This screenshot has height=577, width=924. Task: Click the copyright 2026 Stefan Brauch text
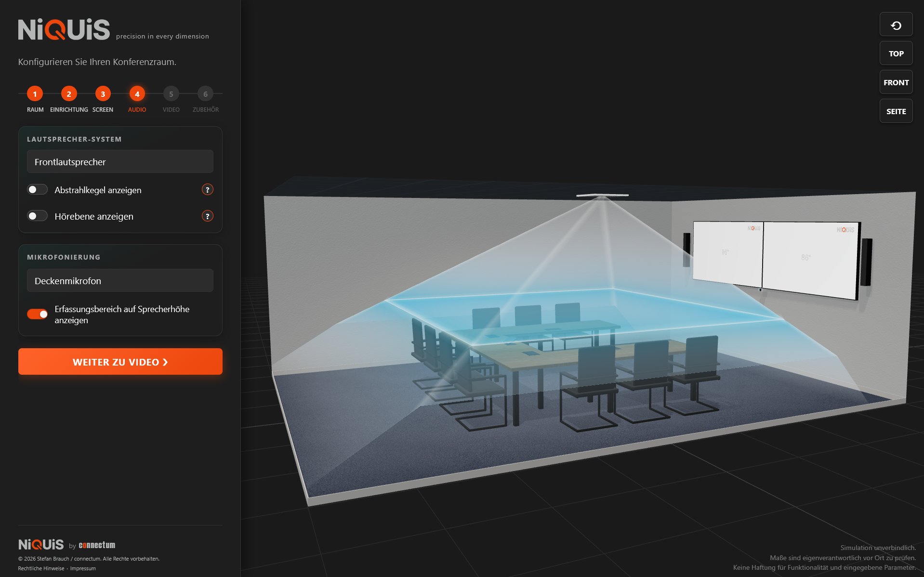[89, 559]
